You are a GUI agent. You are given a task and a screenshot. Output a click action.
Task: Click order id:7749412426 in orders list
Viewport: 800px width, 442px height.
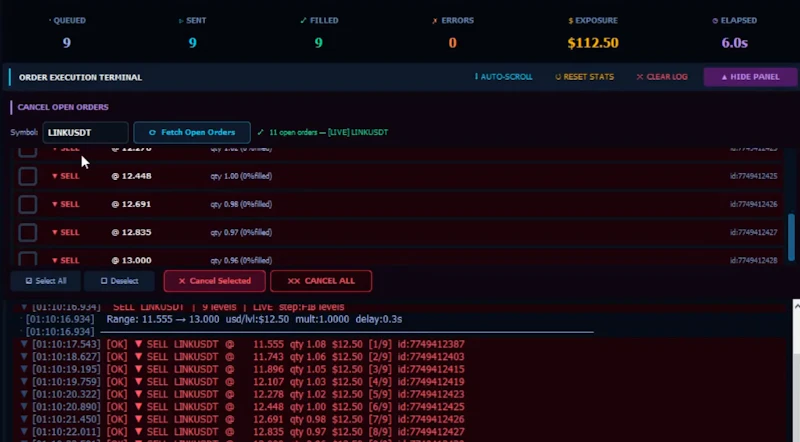754,204
